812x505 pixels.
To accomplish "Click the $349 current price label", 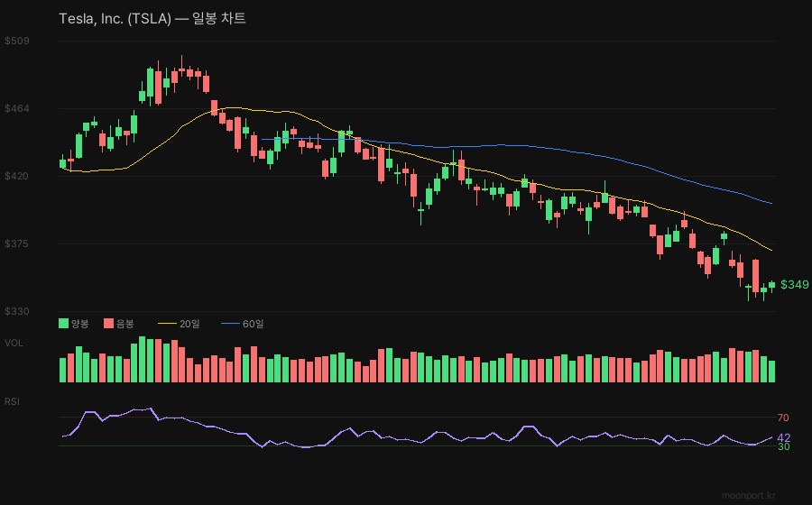I will click(x=794, y=285).
